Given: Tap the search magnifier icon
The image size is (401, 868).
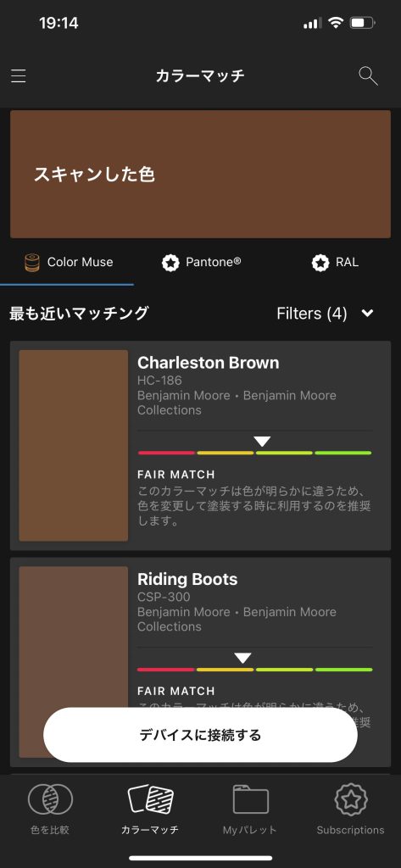Looking at the screenshot, I should [x=368, y=75].
